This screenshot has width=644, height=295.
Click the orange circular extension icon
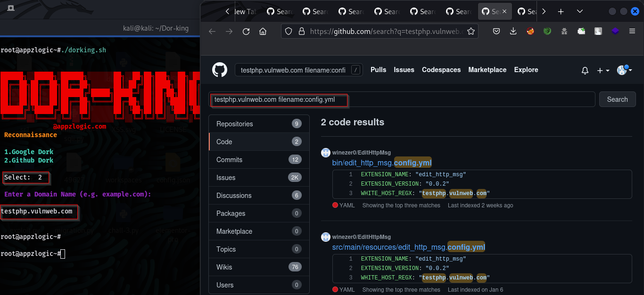click(x=530, y=32)
